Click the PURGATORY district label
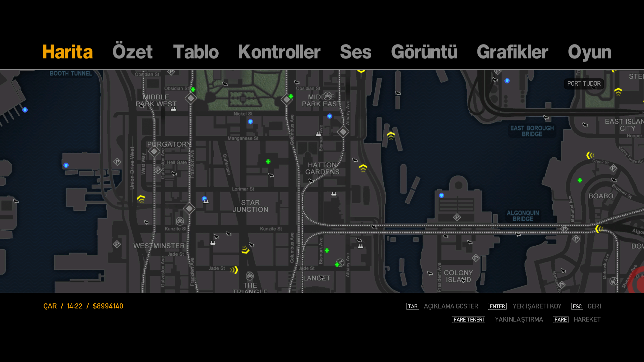Viewport: 644px width, 362px height. pyautogui.click(x=169, y=144)
